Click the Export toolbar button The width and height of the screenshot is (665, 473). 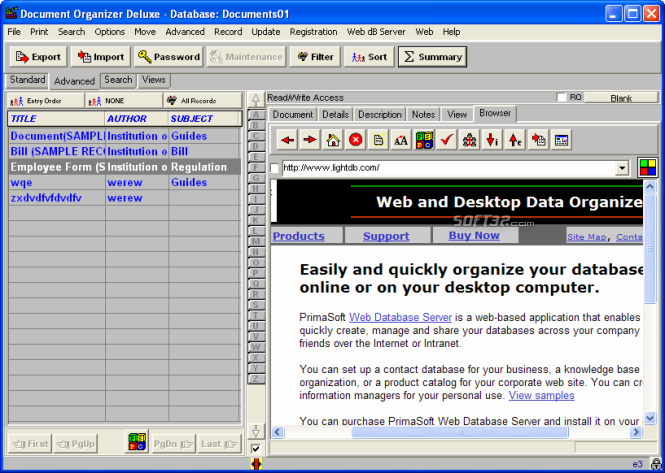(x=38, y=57)
